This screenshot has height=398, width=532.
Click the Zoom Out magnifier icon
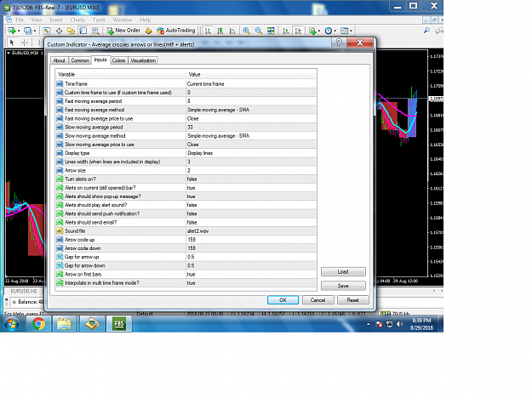coord(259,31)
